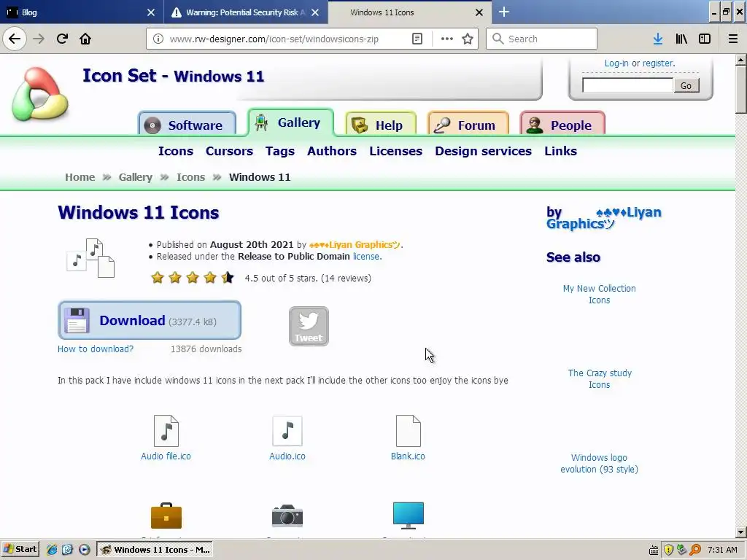Toggle reader view icon in address bar
Viewport: 747px width, 560px height.
[417, 39]
